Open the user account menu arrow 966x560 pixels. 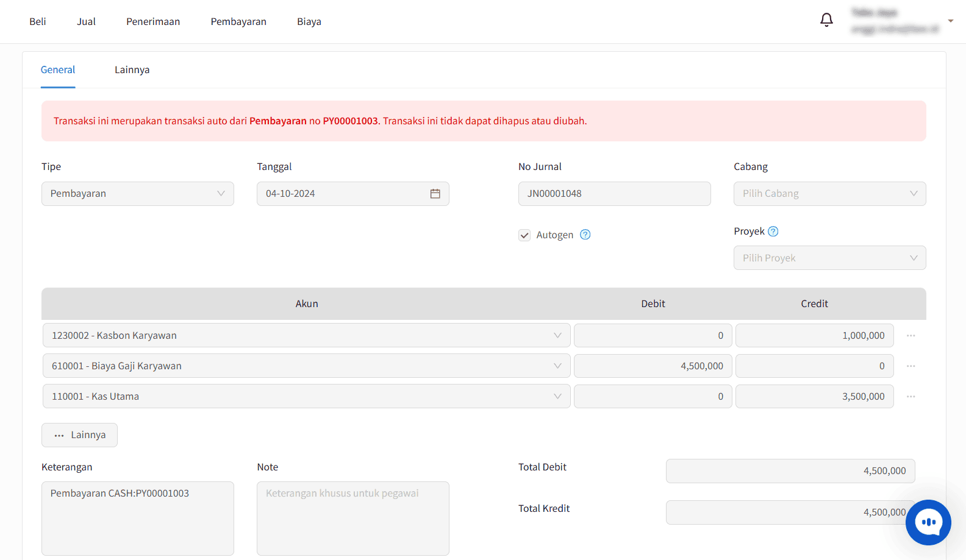click(x=950, y=21)
